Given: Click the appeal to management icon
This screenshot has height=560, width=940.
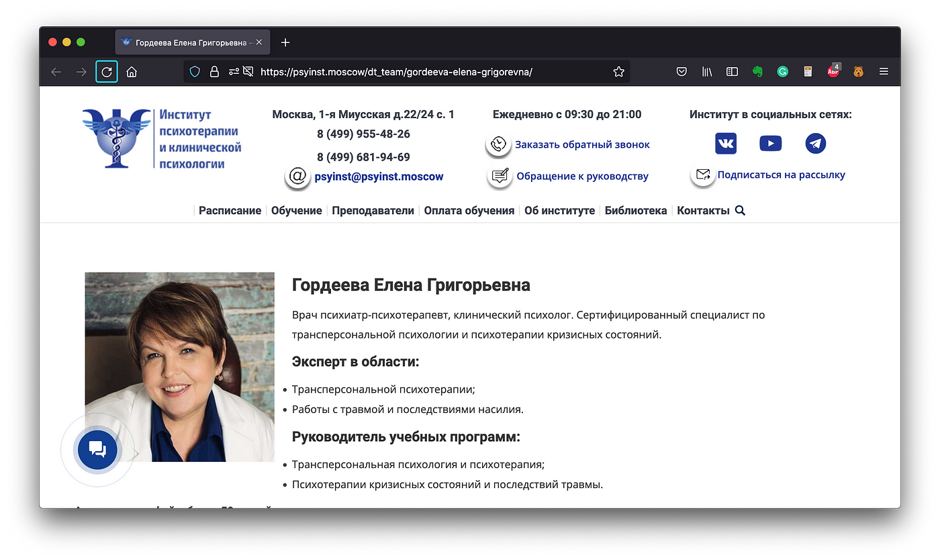Looking at the screenshot, I should pyautogui.click(x=500, y=176).
